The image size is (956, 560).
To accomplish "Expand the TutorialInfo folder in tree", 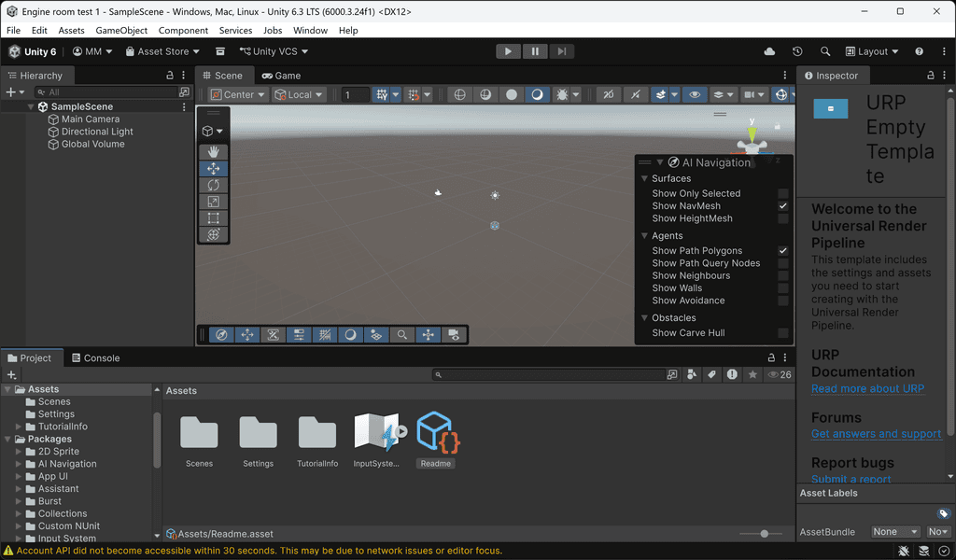I will click(x=19, y=427).
